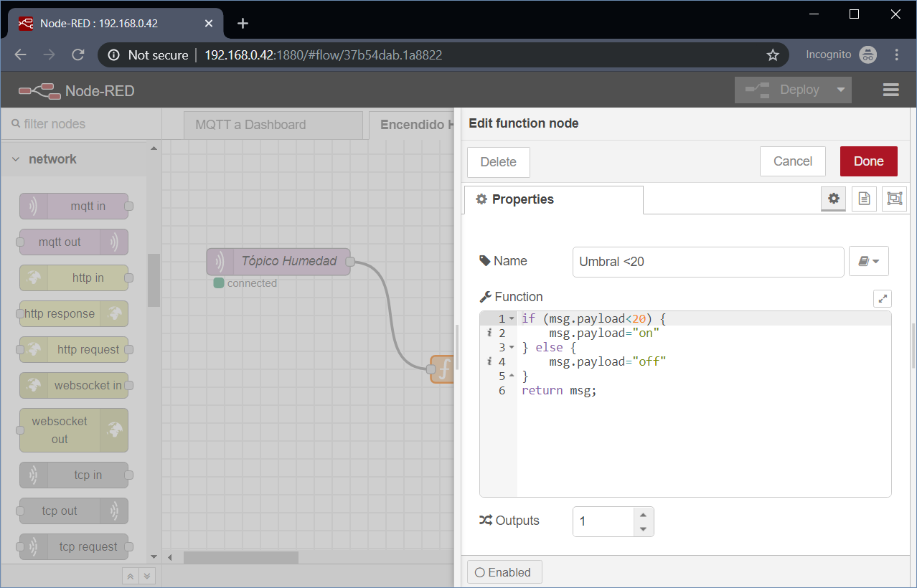Expand all palette categories button

pos(147,576)
